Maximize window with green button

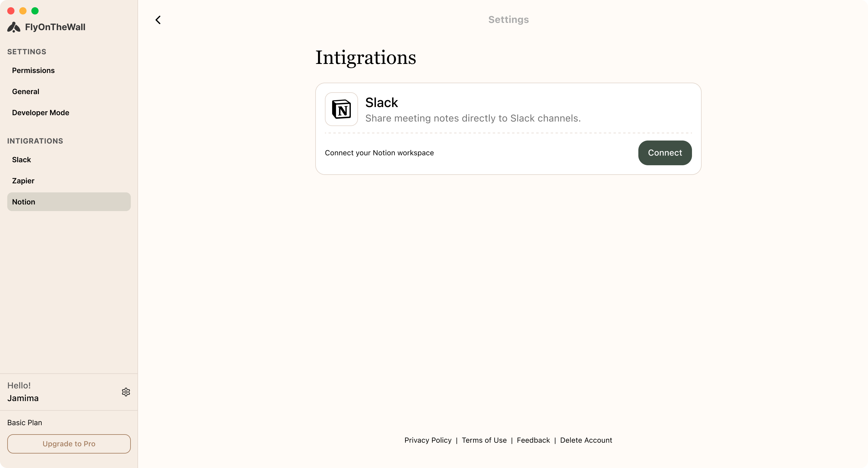[x=35, y=11]
